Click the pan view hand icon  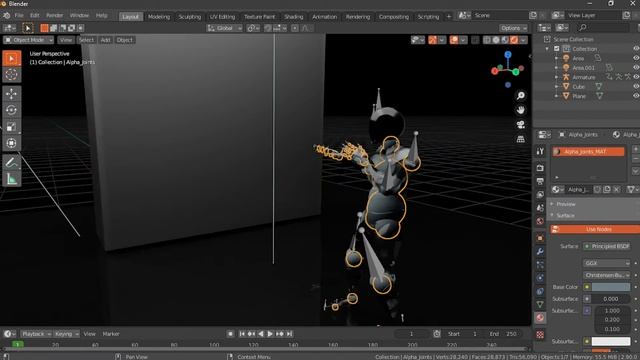click(x=520, y=110)
